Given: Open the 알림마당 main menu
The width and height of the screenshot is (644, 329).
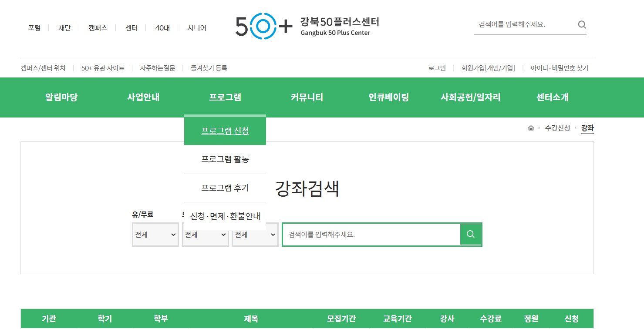Looking at the screenshot, I should point(61,97).
